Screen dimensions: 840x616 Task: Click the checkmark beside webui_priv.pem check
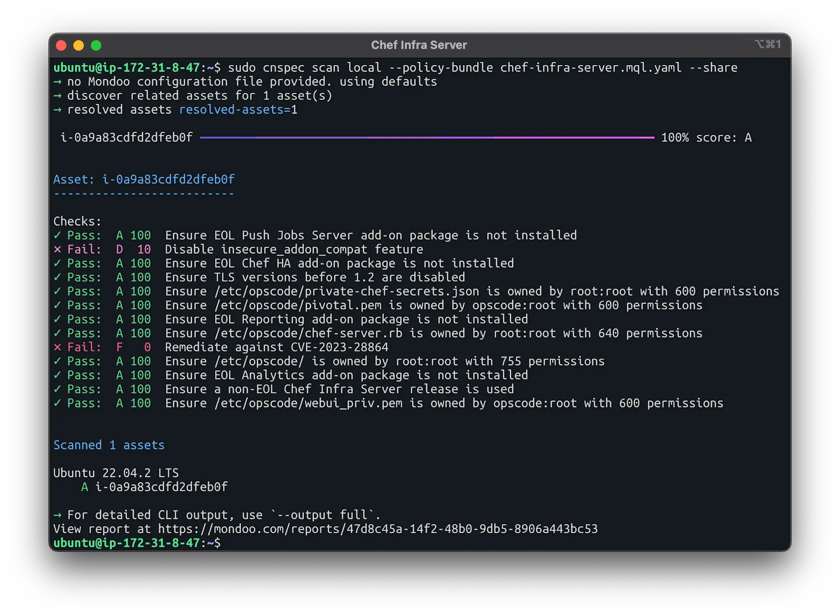click(57, 403)
